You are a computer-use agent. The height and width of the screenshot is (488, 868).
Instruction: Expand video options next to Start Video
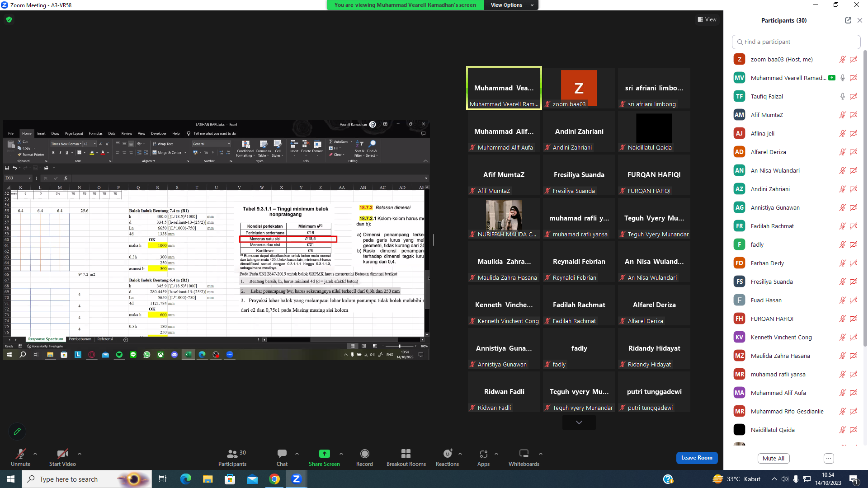pos(80,454)
